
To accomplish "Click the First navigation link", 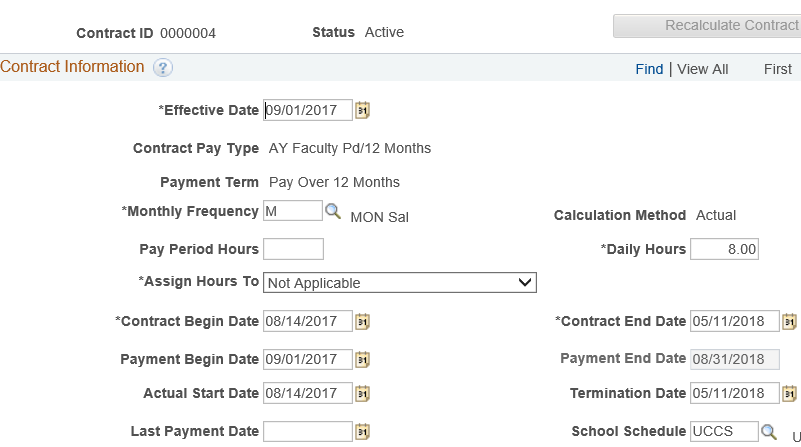I will [778, 69].
